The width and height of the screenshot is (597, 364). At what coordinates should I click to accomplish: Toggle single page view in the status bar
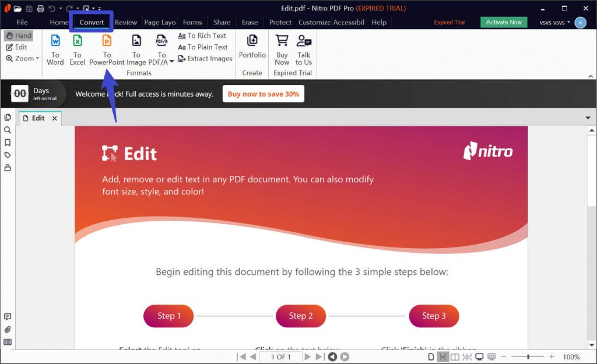pos(431,357)
